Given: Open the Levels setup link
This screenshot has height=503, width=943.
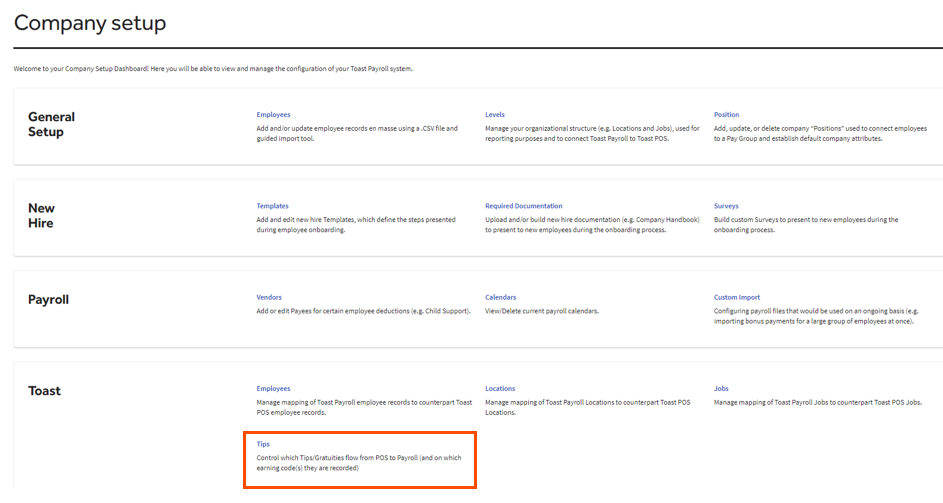Looking at the screenshot, I should click(495, 115).
